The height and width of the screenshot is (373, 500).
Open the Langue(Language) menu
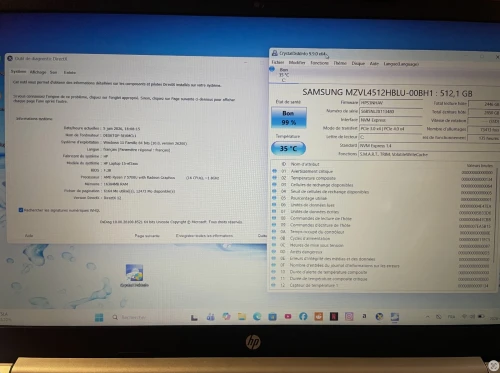[401, 64]
